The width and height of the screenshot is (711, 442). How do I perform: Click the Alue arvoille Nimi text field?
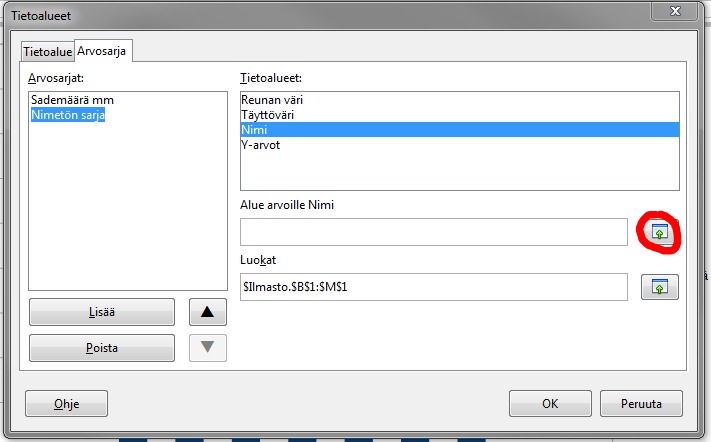433,232
